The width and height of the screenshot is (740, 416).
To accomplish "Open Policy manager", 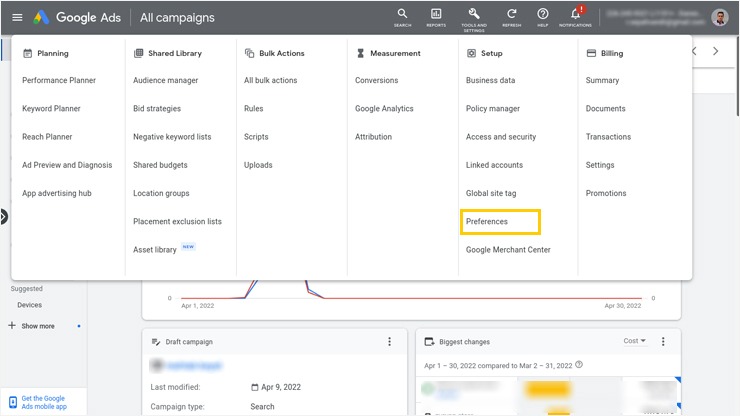I will point(493,109).
